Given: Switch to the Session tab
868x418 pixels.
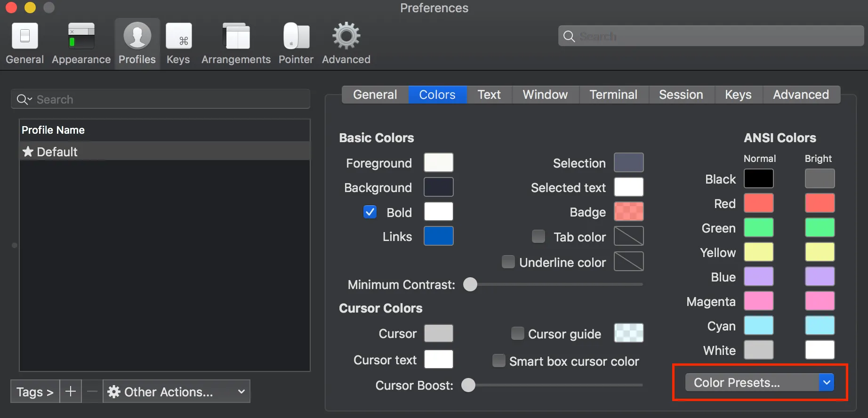Looking at the screenshot, I should (x=681, y=95).
